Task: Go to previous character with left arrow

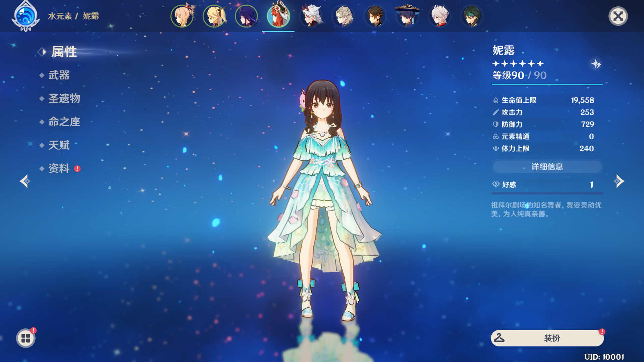Action: click(25, 181)
